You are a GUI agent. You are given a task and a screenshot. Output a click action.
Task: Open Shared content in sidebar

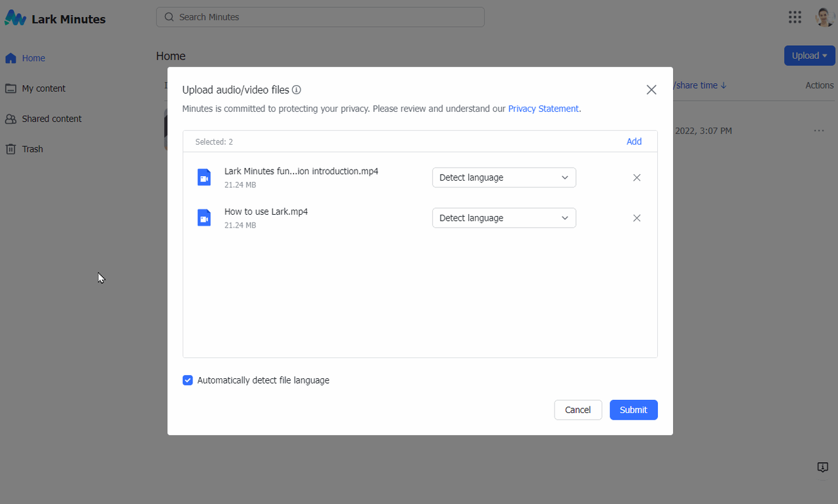pos(51,118)
